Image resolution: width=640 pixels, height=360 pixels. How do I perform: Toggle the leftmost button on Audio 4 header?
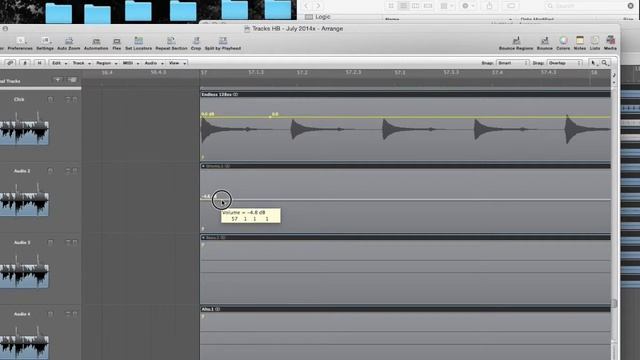coord(50,314)
